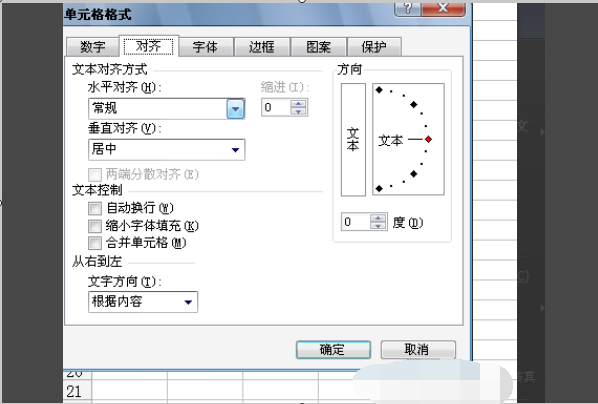Toggle the 缩小字体填充 checkbox
Screen dimensions: 598x404
coord(95,226)
